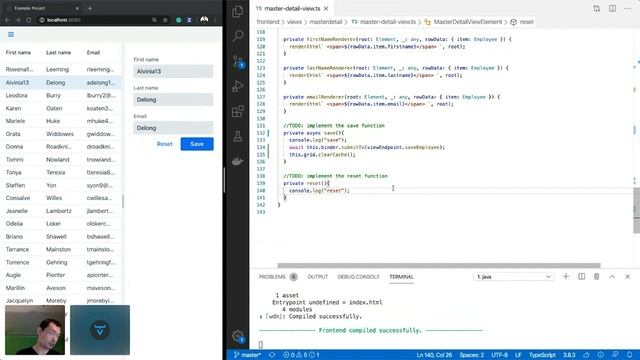
Task: Open notifications bell in status bar
Action: tap(629, 355)
